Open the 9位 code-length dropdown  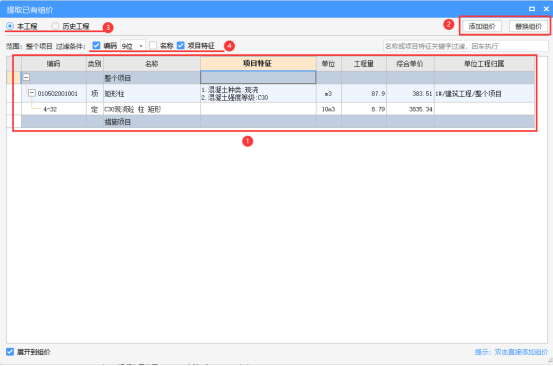coord(133,46)
